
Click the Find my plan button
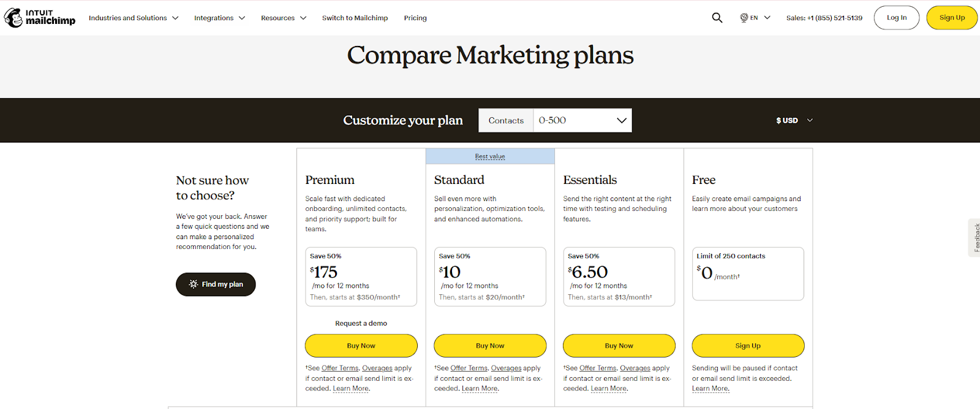click(216, 284)
